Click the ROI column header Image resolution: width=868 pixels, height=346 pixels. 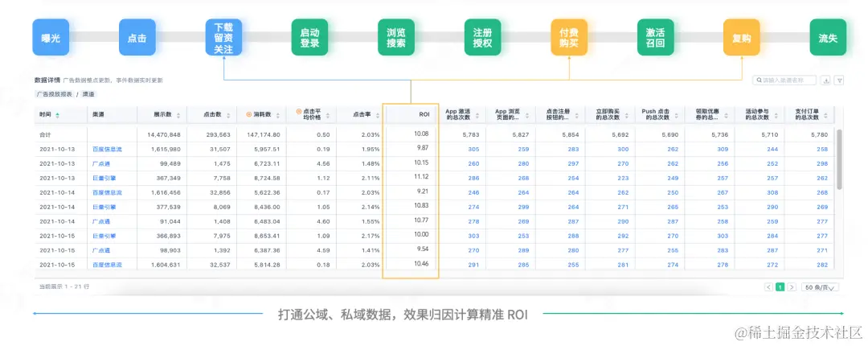click(x=423, y=115)
